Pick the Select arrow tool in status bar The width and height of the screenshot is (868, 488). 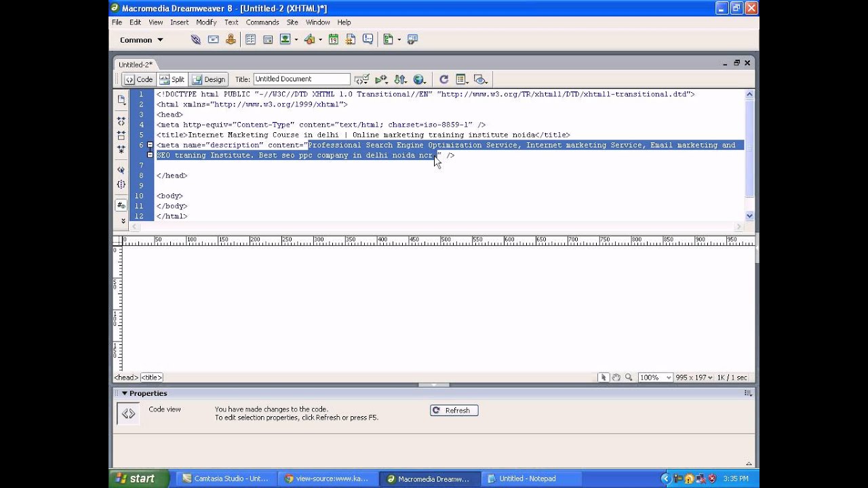(603, 378)
